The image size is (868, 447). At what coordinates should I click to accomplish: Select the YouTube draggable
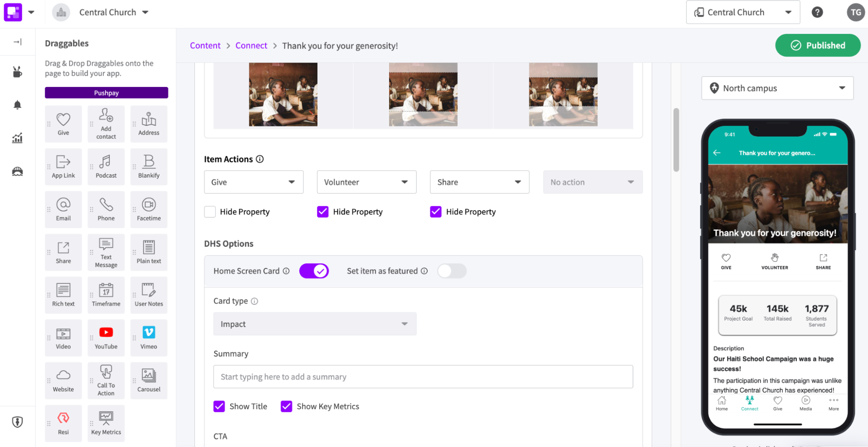(x=106, y=338)
